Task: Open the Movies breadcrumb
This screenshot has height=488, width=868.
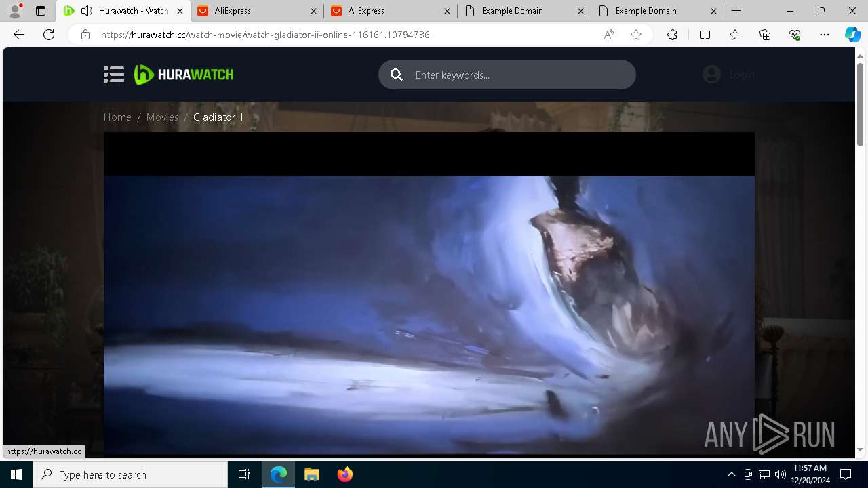Action: point(162,117)
